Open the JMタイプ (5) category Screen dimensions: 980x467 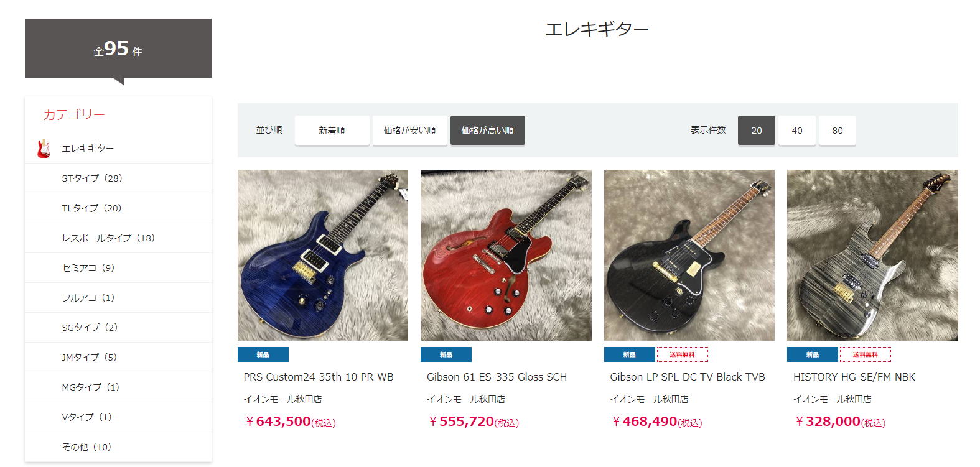118,358
